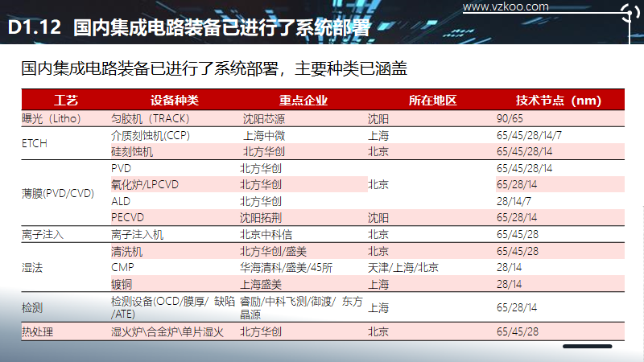Select subtitle text ending 主要种类已涵盖

pyautogui.click(x=214, y=68)
